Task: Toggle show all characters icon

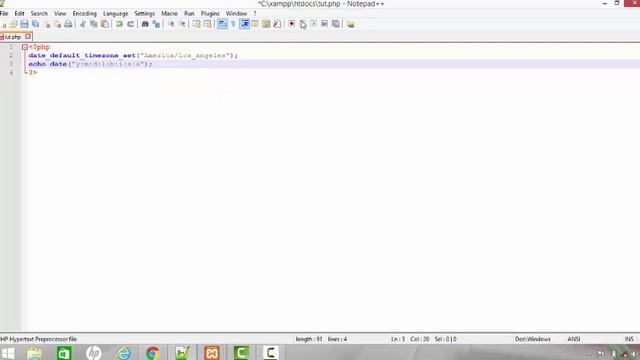Action: coord(233,24)
